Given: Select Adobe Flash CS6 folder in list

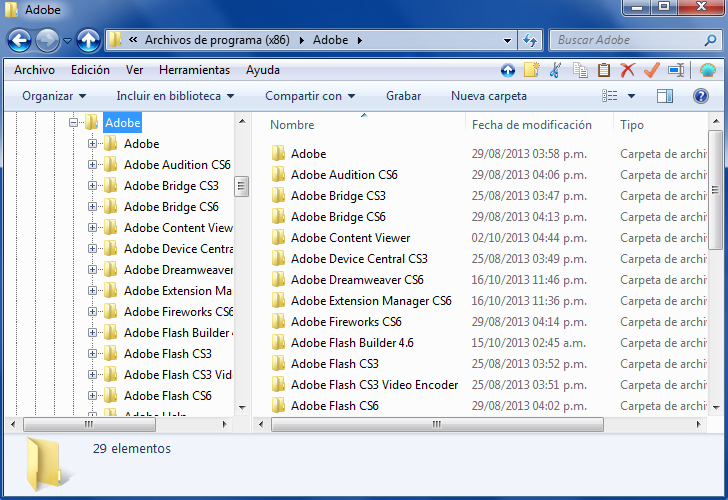Looking at the screenshot, I should [334, 406].
